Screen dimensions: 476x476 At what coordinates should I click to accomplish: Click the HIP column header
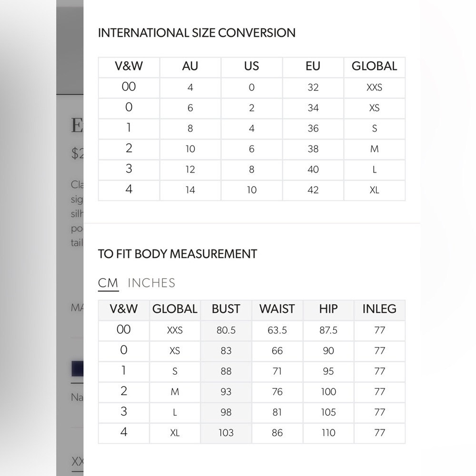[328, 309]
